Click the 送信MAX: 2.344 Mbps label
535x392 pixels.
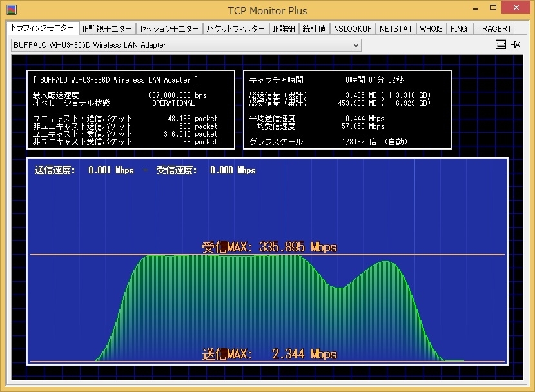(269, 354)
